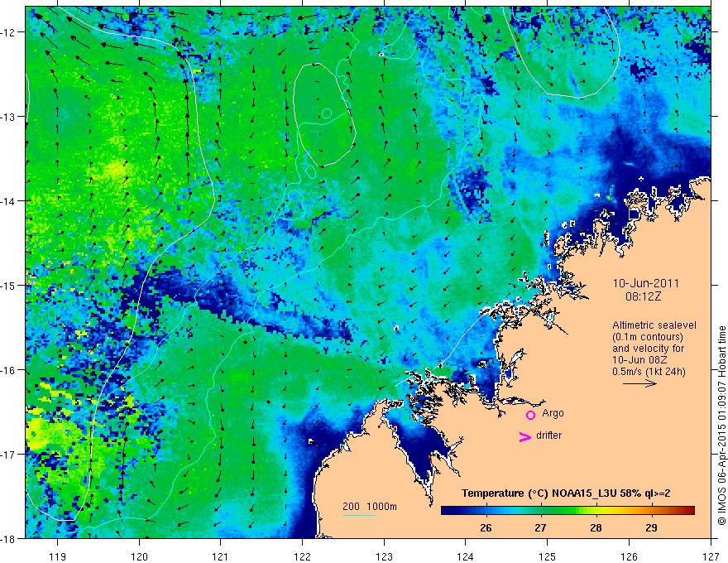This screenshot has height=563, width=728.
Task: Click the latitude axis label '-15'
Action: pos(9,285)
